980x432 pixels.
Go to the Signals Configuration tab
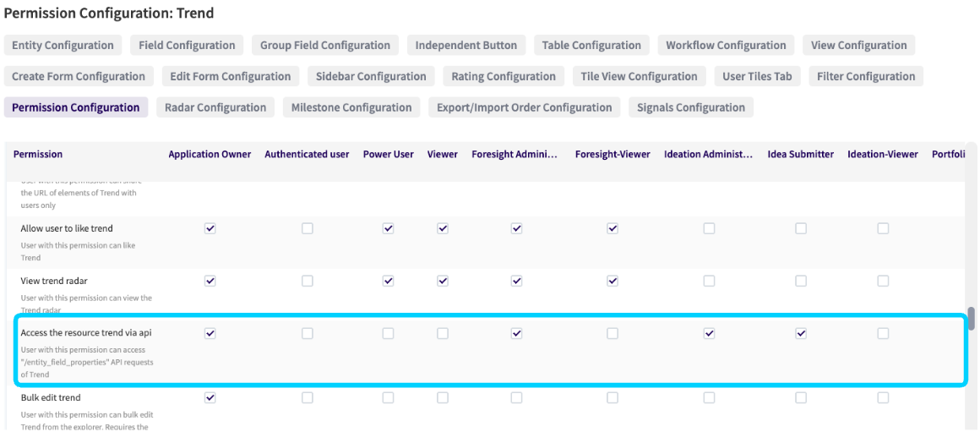tap(690, 107)
